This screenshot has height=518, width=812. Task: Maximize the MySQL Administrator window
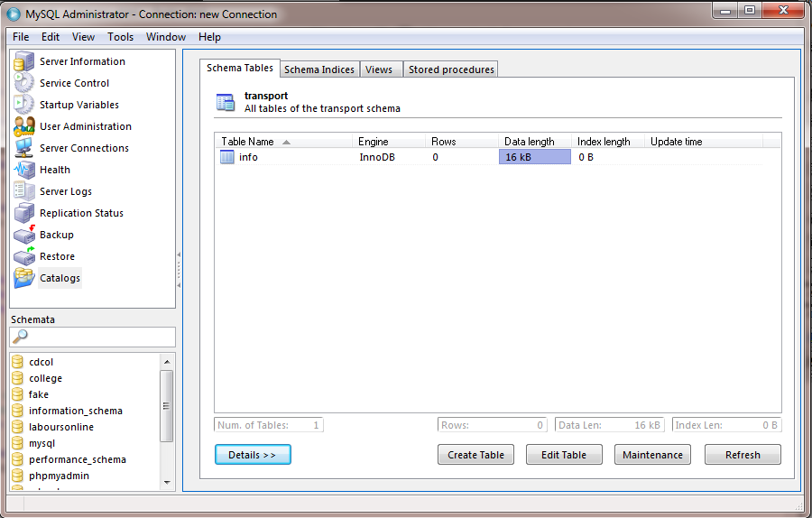click(750, 10)
